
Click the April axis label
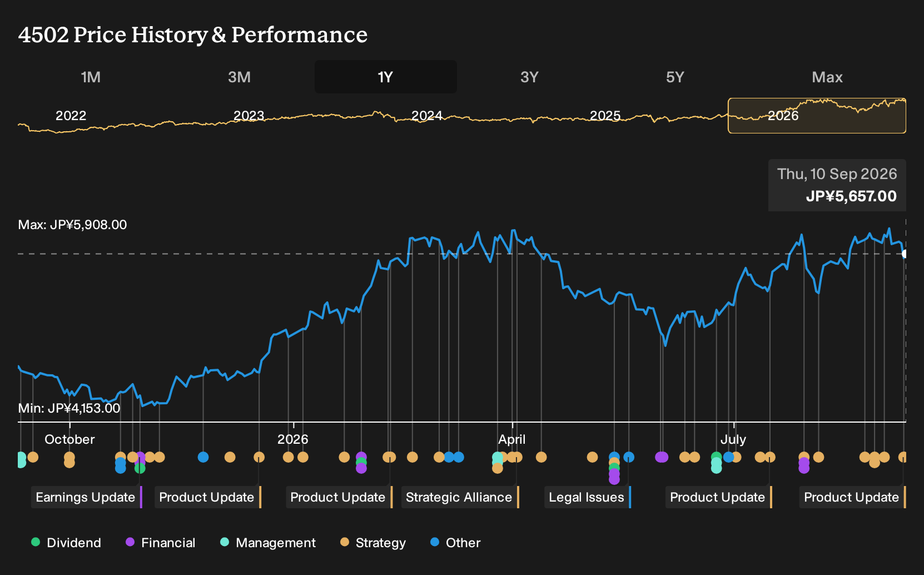point(512,439)
